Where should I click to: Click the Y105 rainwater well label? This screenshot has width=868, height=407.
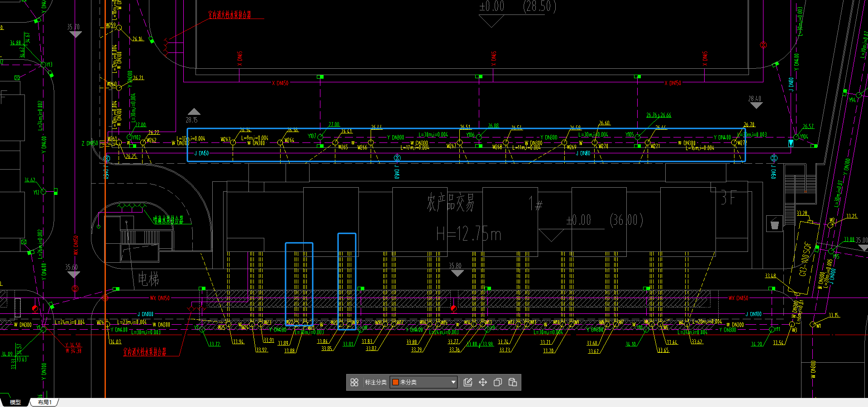(630, 135)
